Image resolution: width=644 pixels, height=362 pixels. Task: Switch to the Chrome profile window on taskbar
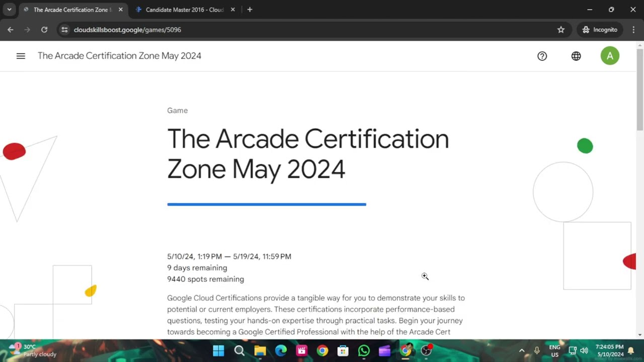tap(406, 350)
